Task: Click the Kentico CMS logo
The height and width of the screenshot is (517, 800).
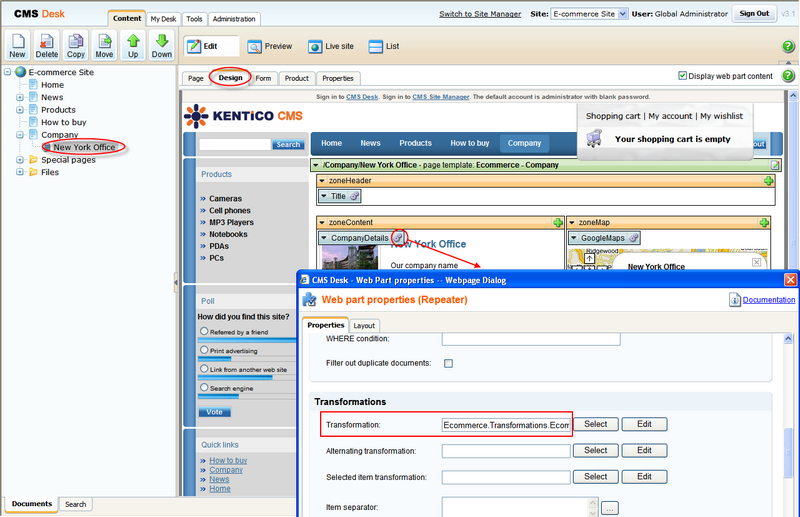Action: point(243,116)
